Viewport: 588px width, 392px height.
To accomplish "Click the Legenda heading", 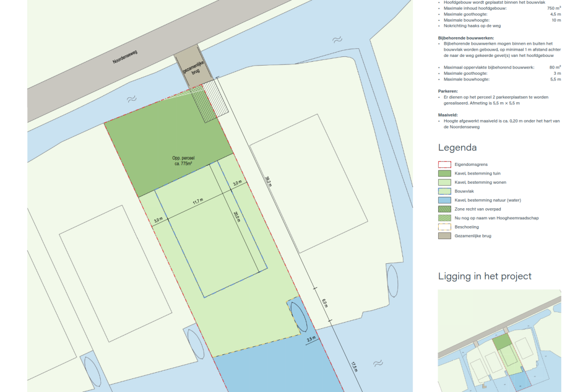I will (x=457, y=148).
